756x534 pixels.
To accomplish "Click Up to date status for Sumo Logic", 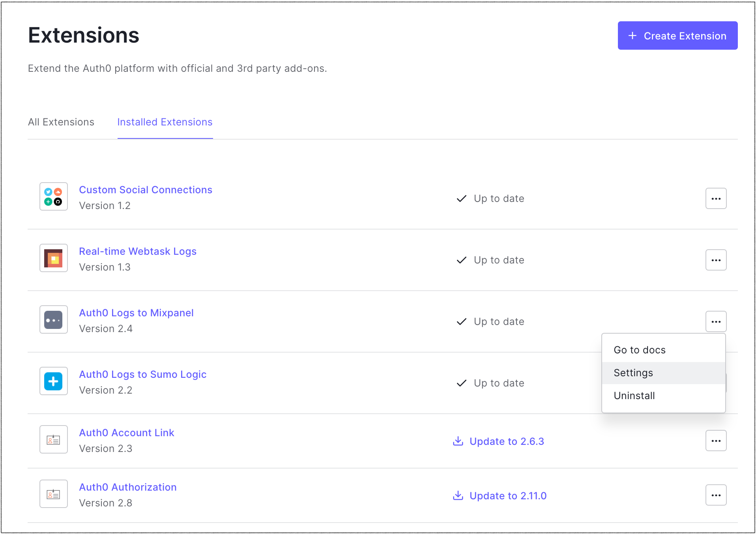I will tap(490, 383).
